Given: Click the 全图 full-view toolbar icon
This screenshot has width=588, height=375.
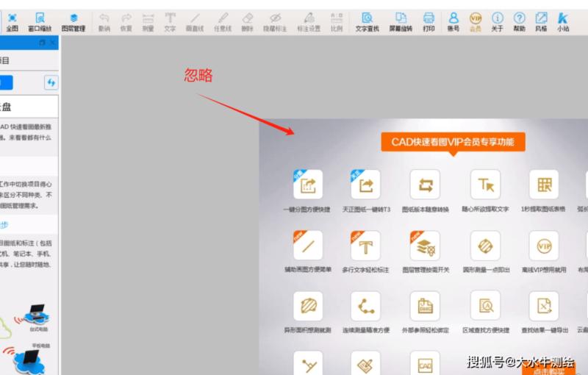Looking at the screenshot, I should (x=12, y=22).
